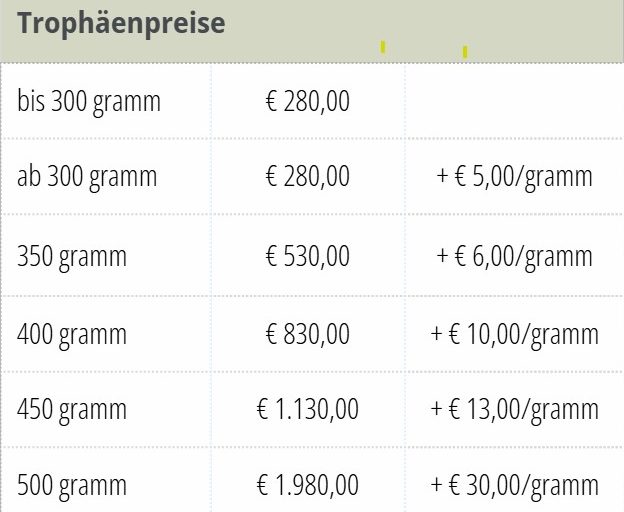Click the '350 gramm' weight cell

coord(106,255)
